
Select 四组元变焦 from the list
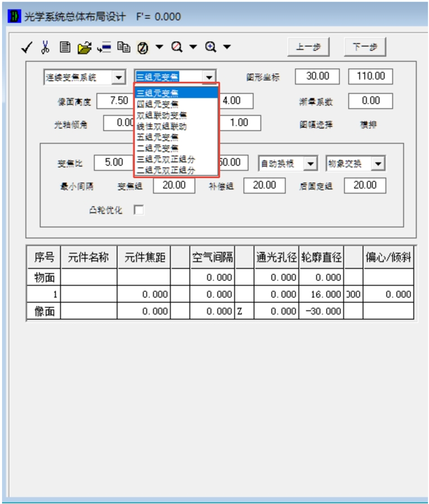tap(158, 104)
